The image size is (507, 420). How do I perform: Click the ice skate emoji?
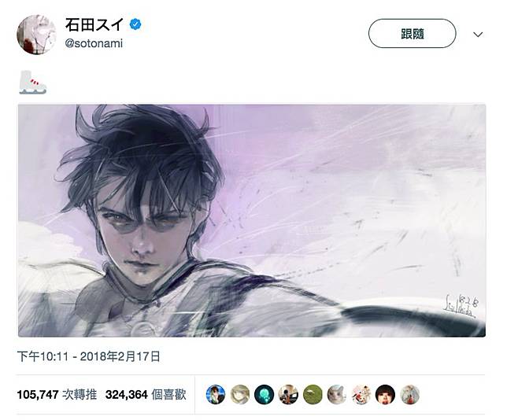pos(32,83)
